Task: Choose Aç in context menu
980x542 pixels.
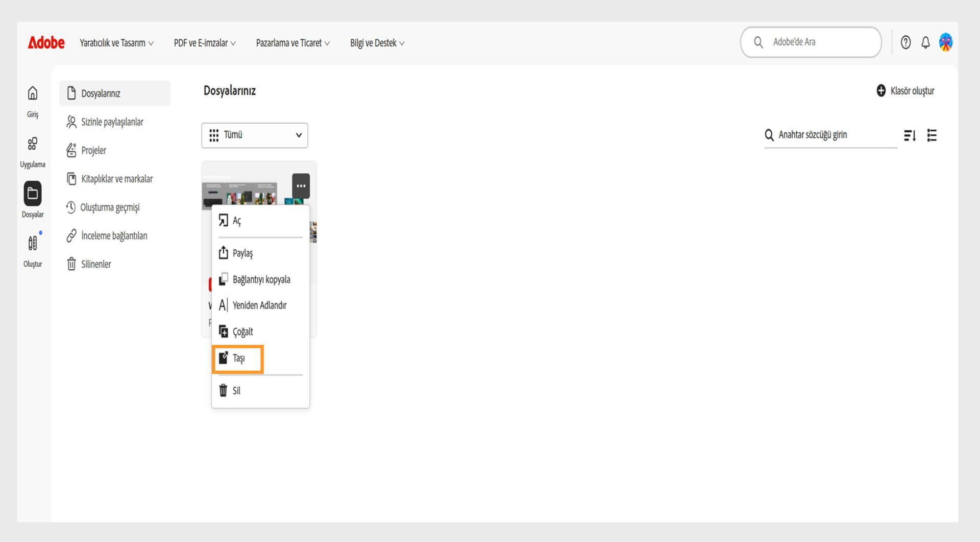Action: point(260,221)
